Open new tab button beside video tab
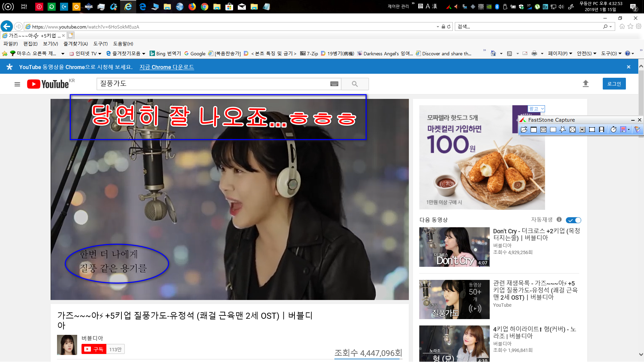The width and height of the screenshot is (644, 362). (x=70, y=36)
